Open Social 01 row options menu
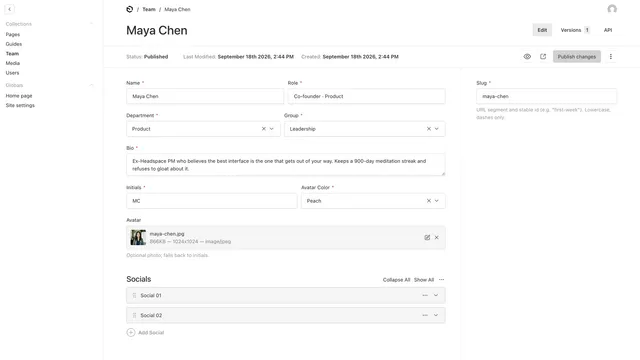The height and width of the screenshot is (360, 640). click(425, 295)
